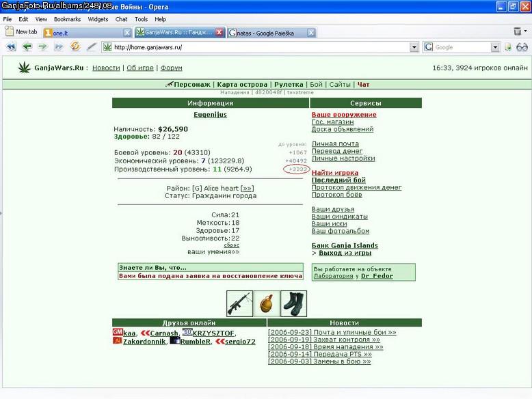Click the сброс reset link
Image resolution: width=532 pixels, height=399 pixels.
coord(231,245)
